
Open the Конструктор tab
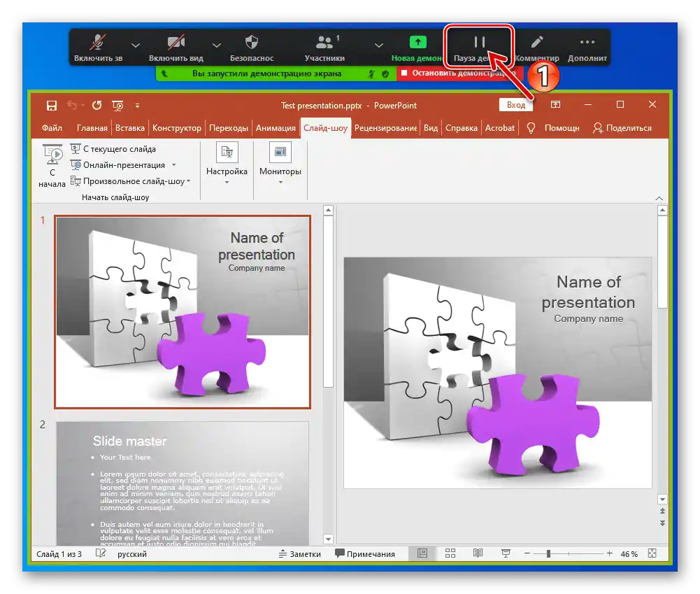[x=177, y=128]
